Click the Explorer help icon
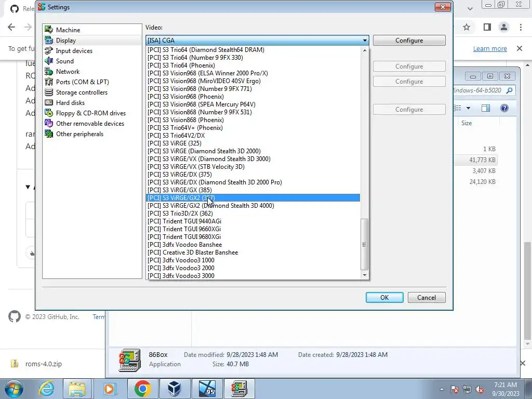Image resolution: width=532 pixels, height=399 pixels. (504, 108)
